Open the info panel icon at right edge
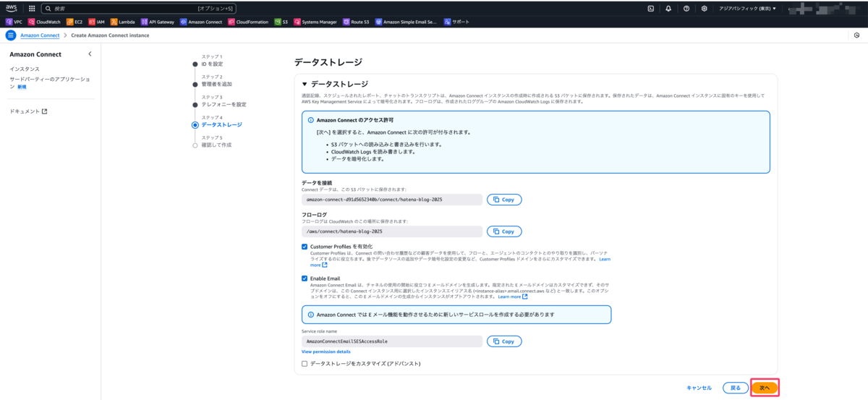The image size is (868, 400). point(857,35)
